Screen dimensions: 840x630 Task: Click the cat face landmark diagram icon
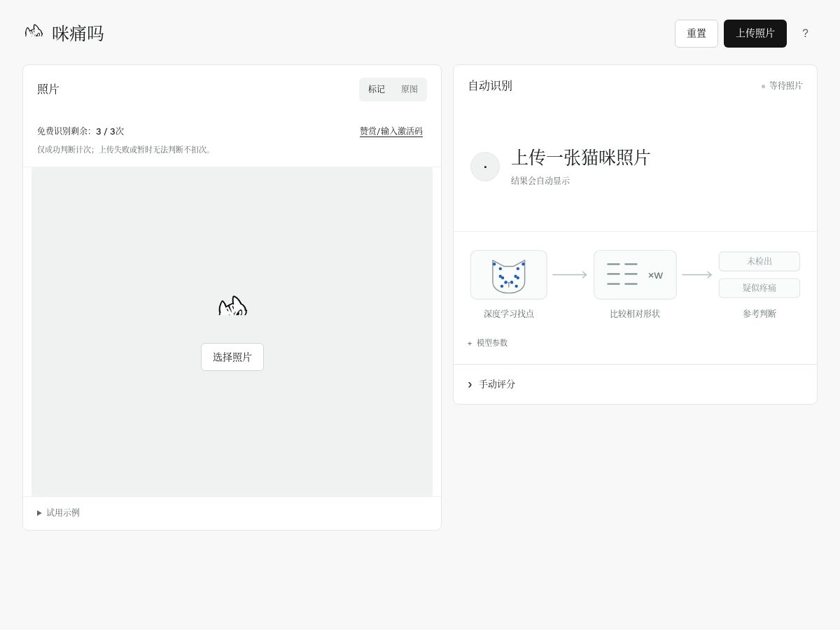coord(509,275)
